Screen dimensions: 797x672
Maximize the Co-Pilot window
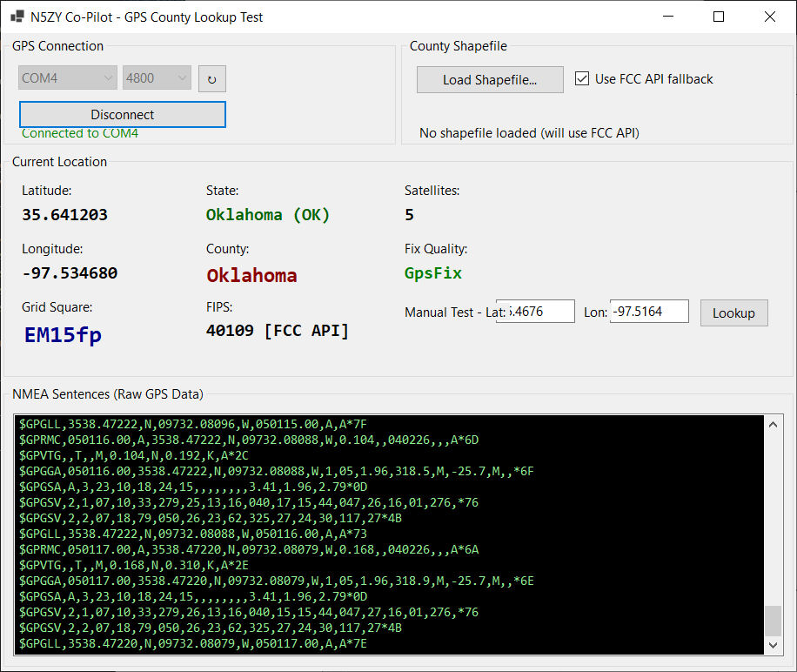pyautogui.click(x=719, y=17)
